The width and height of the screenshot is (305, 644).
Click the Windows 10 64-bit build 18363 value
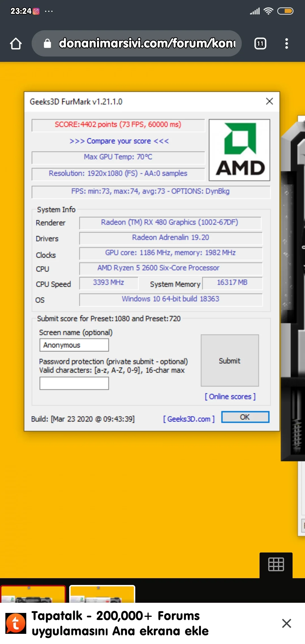171,299
